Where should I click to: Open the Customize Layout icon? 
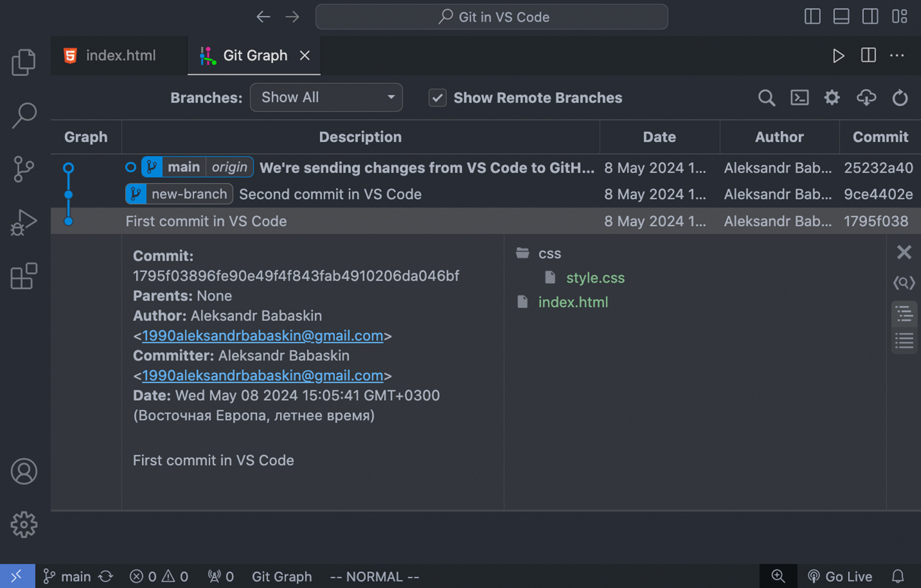[x=899, y=16]
